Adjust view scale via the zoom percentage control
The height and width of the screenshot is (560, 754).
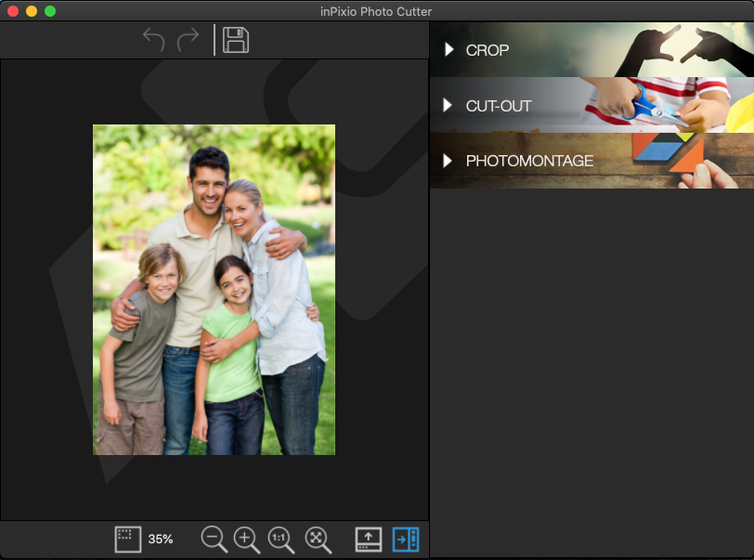click(161, 539)
